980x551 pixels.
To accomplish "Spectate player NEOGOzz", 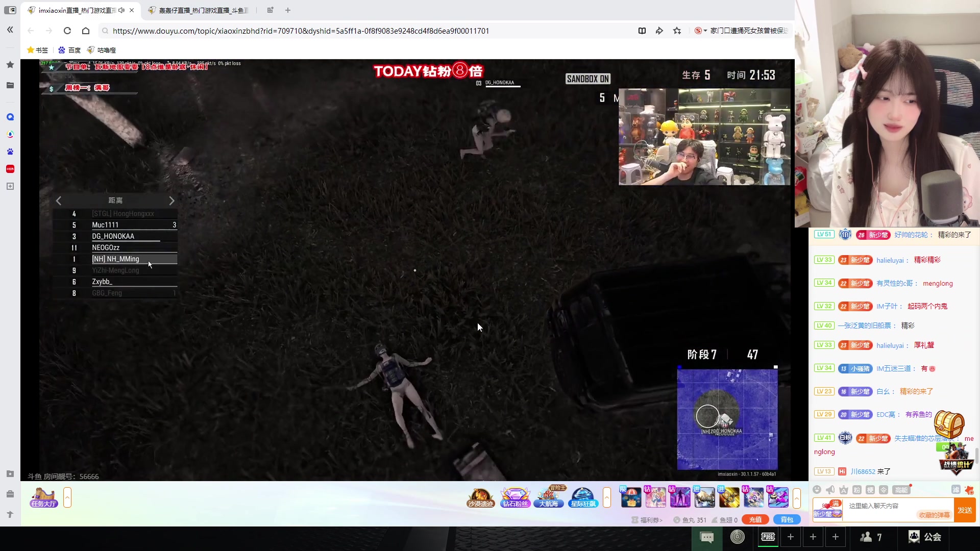I will pyautogui.click(x=115, y=247).
